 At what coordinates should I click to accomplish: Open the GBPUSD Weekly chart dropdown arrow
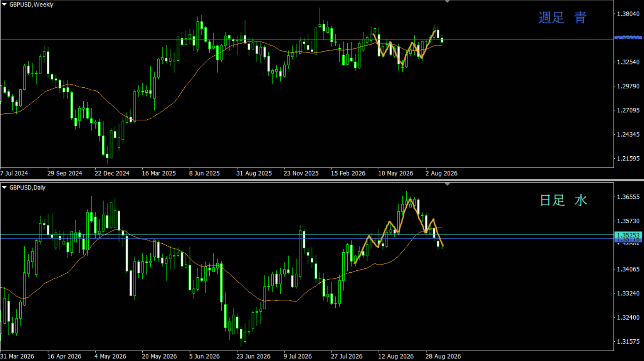tap(5, 5)
